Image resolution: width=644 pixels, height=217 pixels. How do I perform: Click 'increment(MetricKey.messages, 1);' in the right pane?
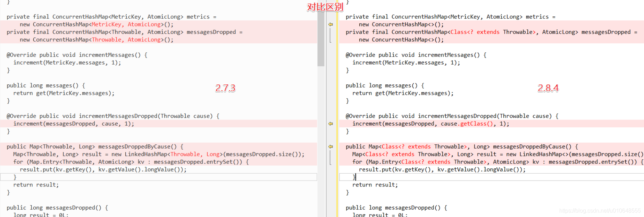406,62
